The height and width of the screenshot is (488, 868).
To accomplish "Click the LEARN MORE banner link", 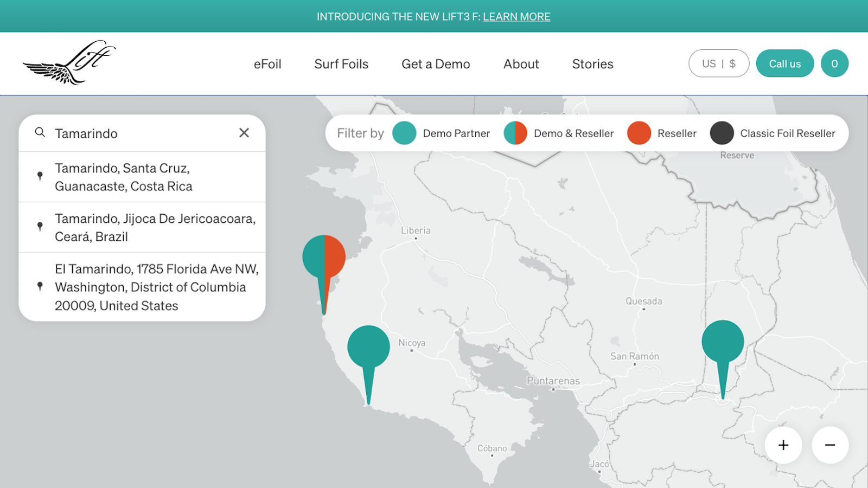I will click(516, 16).
